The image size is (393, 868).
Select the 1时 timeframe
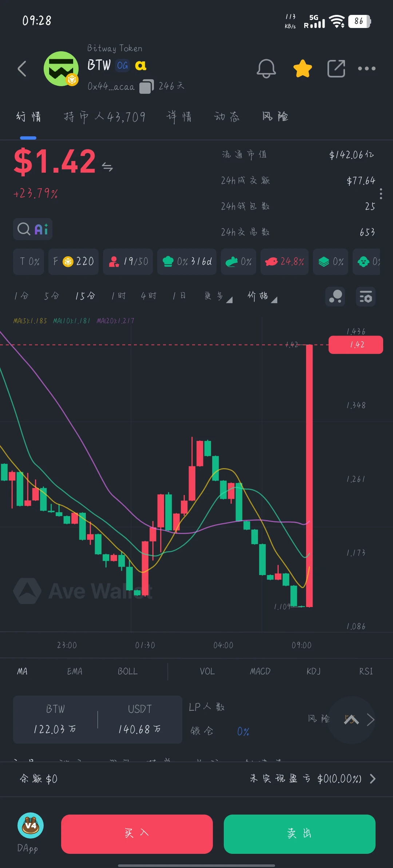point(119,296)
